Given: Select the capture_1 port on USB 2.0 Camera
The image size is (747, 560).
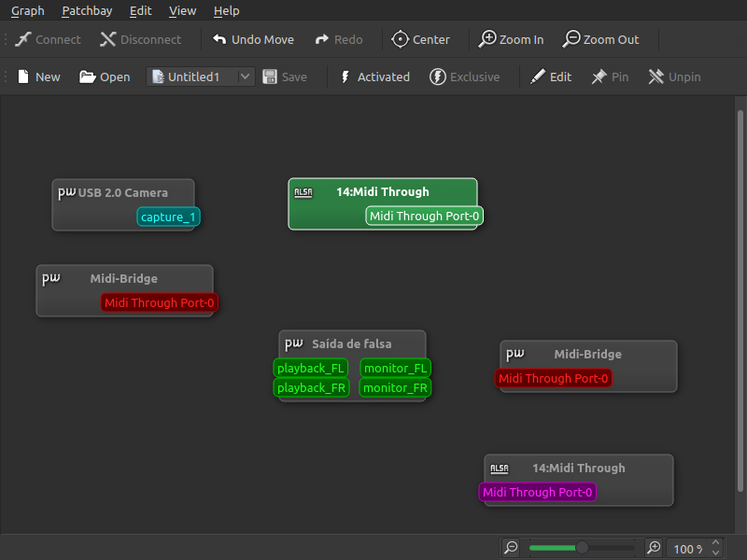Looking at the screenshot, I should [x=168, y=217].
